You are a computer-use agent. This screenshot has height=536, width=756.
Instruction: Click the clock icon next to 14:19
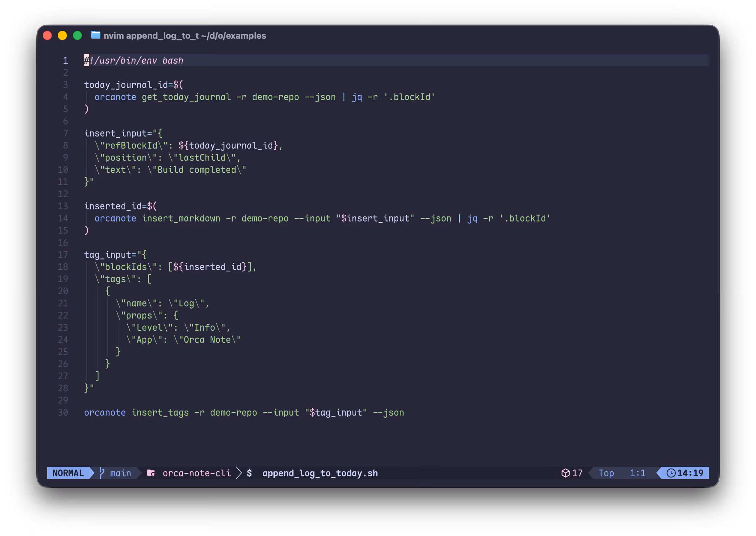[x=671, y=473]
